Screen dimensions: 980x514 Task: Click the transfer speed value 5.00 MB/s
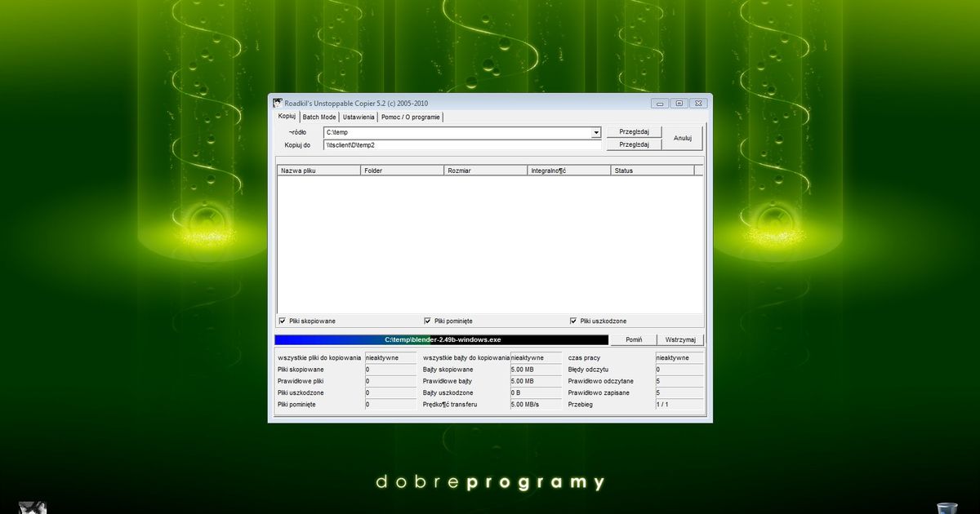536,405
